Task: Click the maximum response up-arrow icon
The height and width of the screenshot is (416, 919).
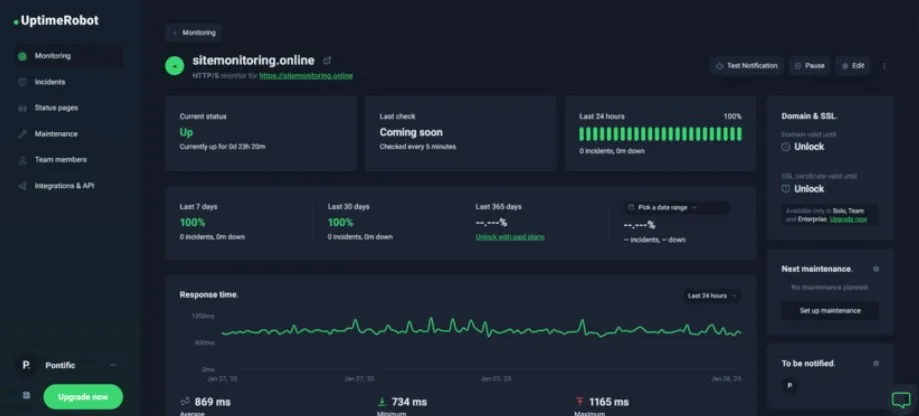Action: (580, 401)
